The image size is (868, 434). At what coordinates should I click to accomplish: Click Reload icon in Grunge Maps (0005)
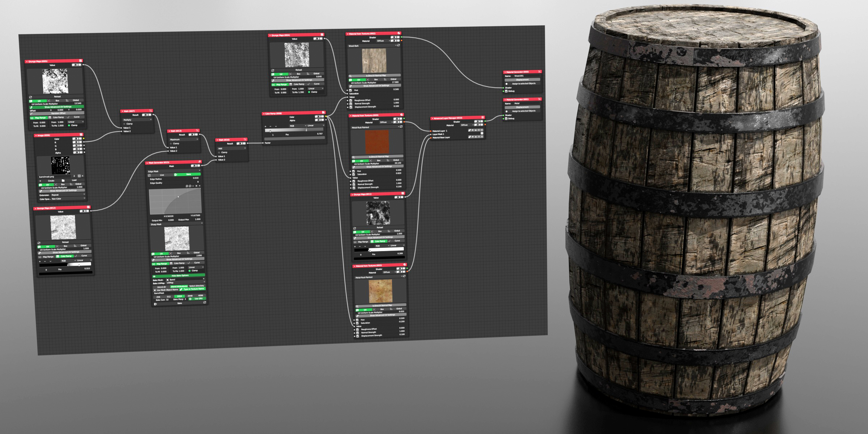point(31,97)
